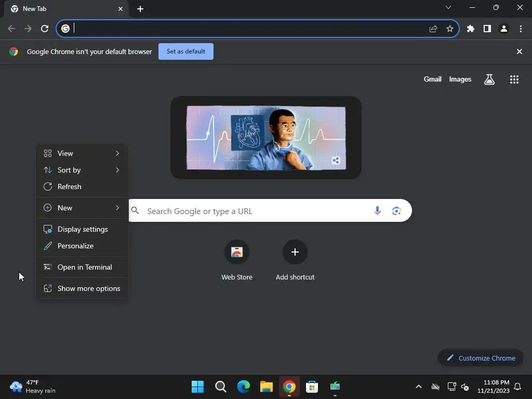
Task: Click the browser forward arrow
Action: [28, 29]
